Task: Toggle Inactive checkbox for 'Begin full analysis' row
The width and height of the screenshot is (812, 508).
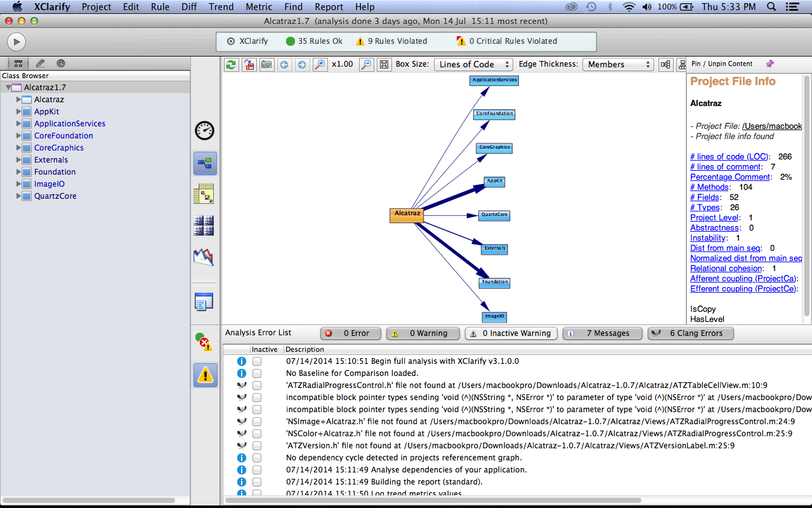Action: [x=257, y=361]
